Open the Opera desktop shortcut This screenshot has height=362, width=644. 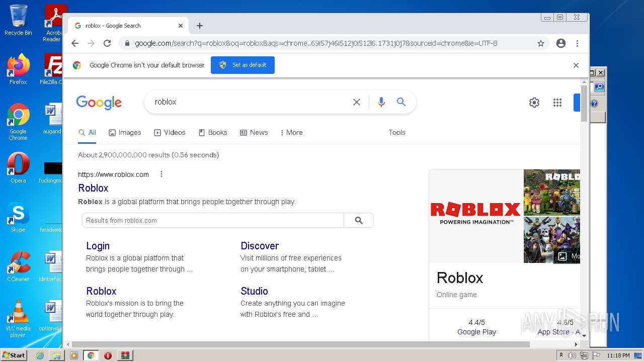pos(18,168)
